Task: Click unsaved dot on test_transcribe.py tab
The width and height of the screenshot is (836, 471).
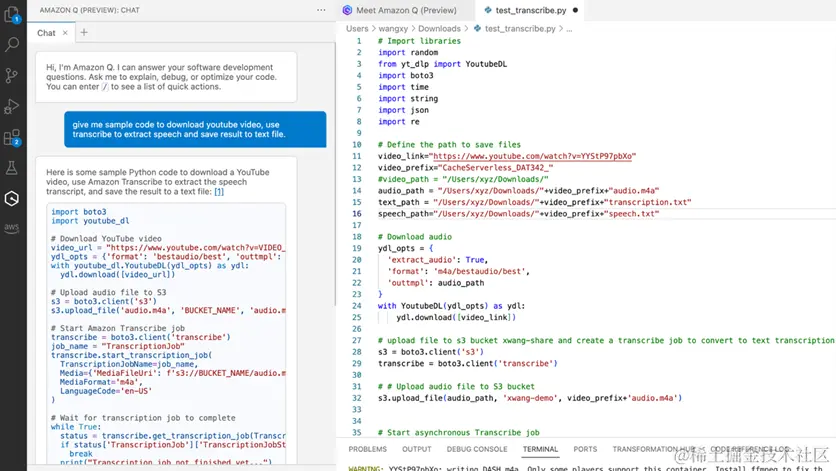Action: tap(575, 10)
